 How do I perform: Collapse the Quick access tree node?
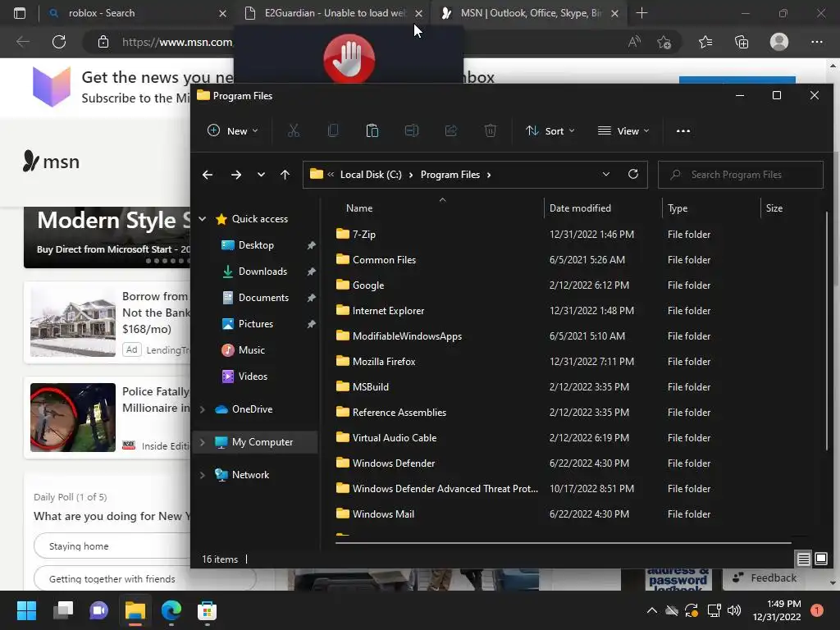pyautogui.click(x=203, y=218)
